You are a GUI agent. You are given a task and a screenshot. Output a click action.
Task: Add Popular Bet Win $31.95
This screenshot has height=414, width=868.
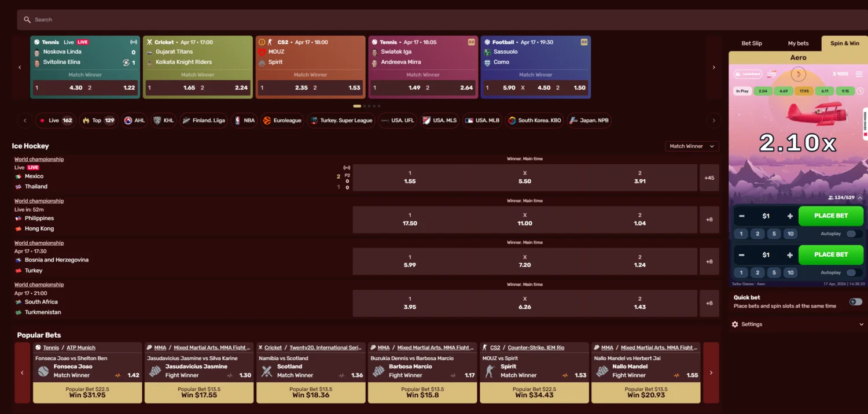87,393
